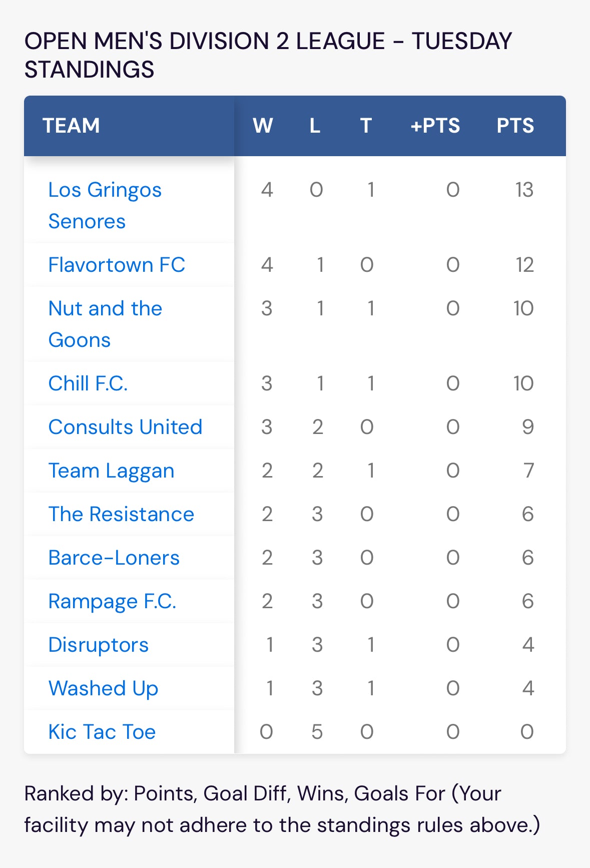Click the standings page title heading
The width and height of the screenshot is (590, 868).
point(268,55)
